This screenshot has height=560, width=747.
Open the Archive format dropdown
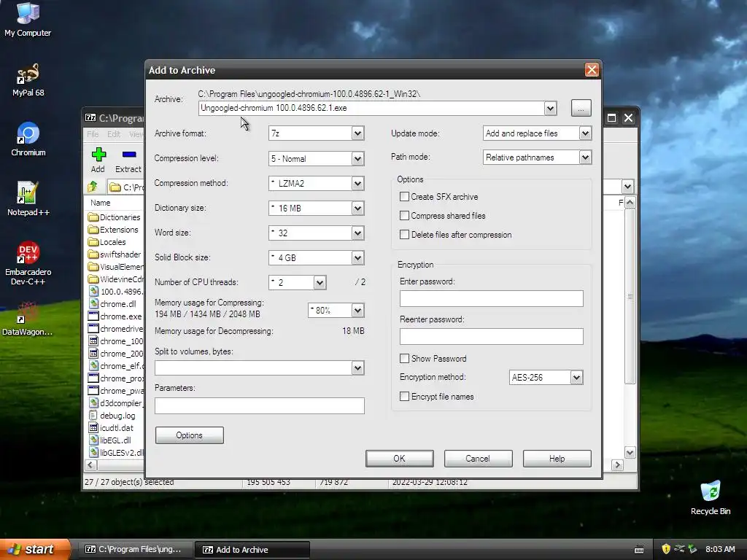(357, 133)
